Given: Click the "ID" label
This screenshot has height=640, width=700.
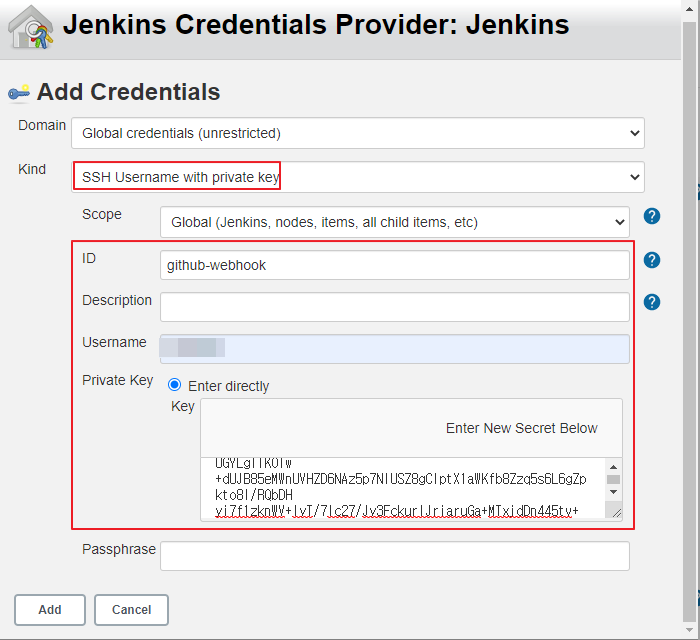Looking at the screenshot, I should coord(89,258).
